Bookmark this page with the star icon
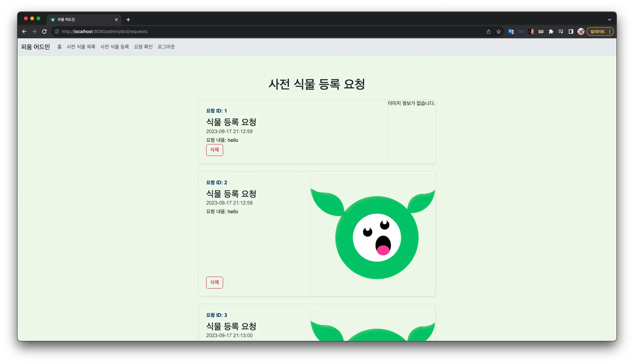This screenshot has width=634, height=364. (x=499, y=32)
